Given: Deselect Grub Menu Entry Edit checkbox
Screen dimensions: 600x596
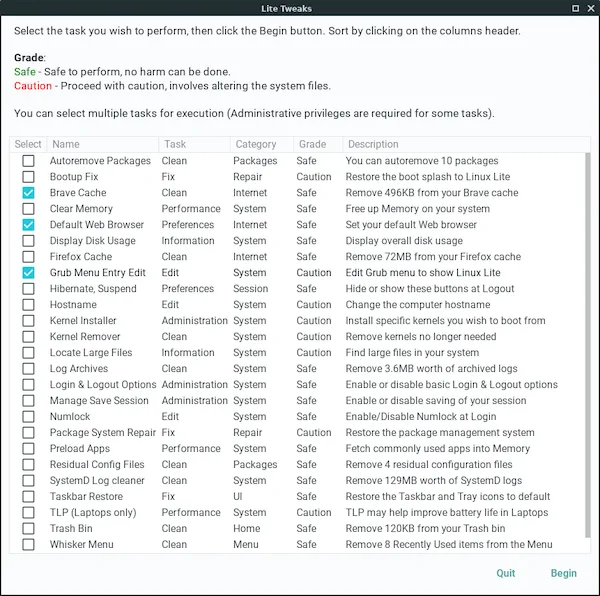Looking at the screenshot, I should coord(28,273).
